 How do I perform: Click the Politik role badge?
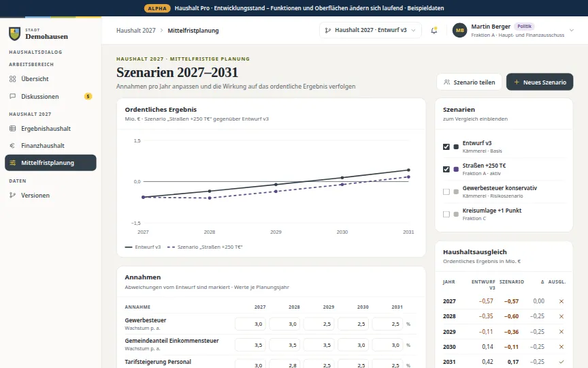tap(524, 27)
